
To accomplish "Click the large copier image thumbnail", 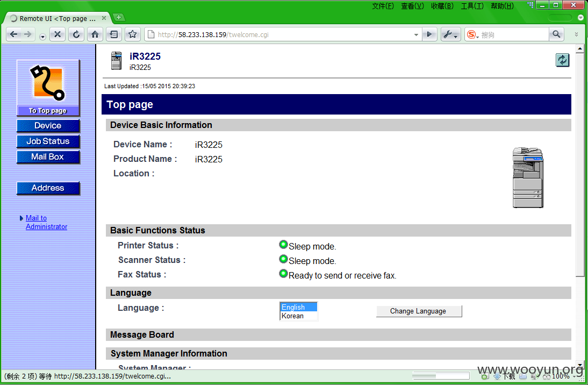I will pos(528,177).
